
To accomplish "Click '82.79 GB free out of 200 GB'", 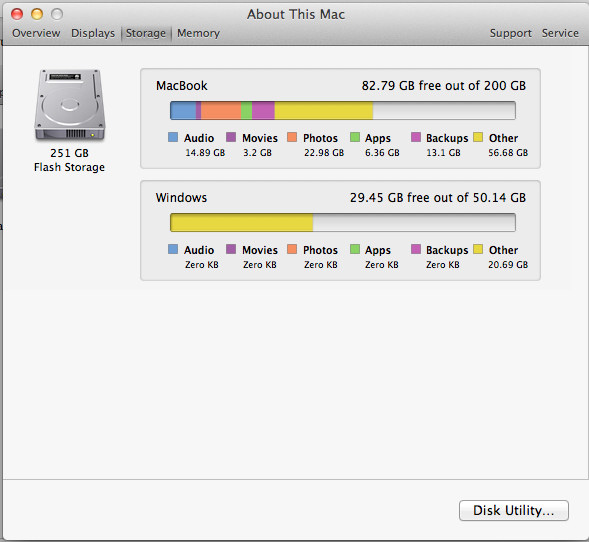I will point(444,86).
